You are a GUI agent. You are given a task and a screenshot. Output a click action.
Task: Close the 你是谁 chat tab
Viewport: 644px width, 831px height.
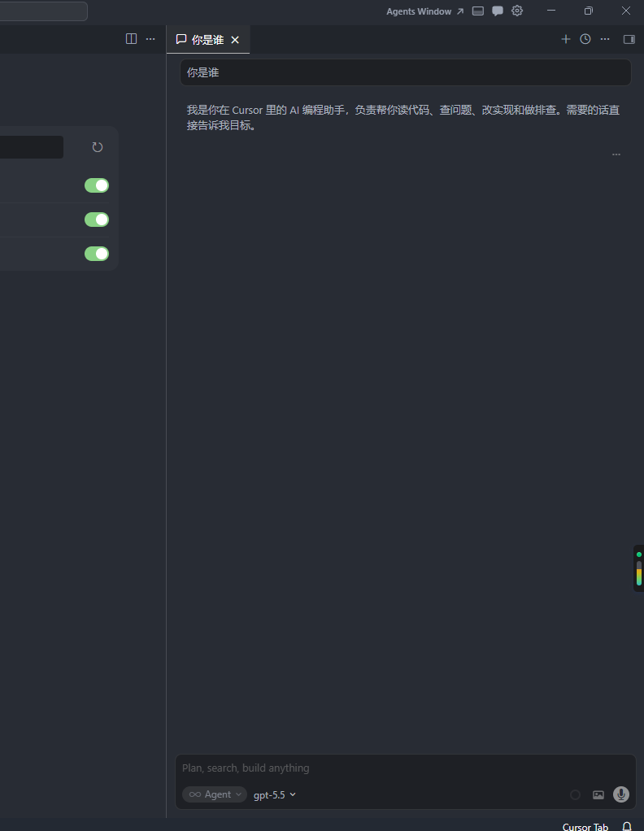(x=235, y=40)
